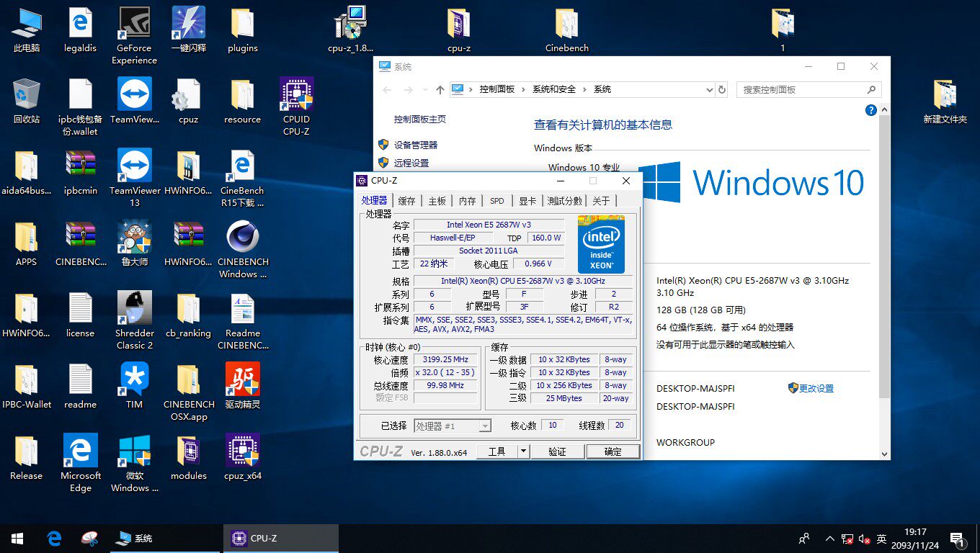Open the cpuz_x64 desktop icon
The height and width of the screenshot is (553, 980).
[x=243, y=458]
